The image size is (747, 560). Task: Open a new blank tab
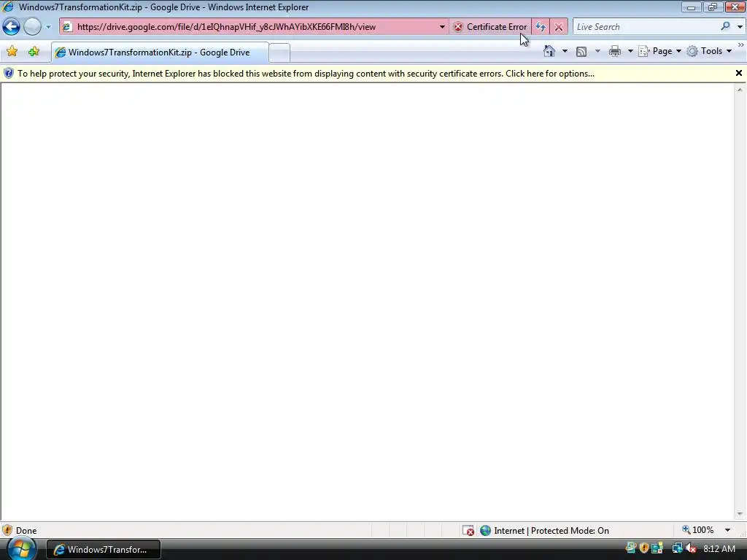click(x=279, y=52)
